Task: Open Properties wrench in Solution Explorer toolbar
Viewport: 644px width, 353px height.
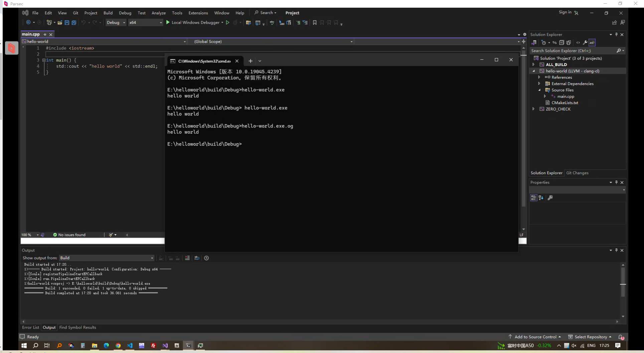Action: click(585, 42)
